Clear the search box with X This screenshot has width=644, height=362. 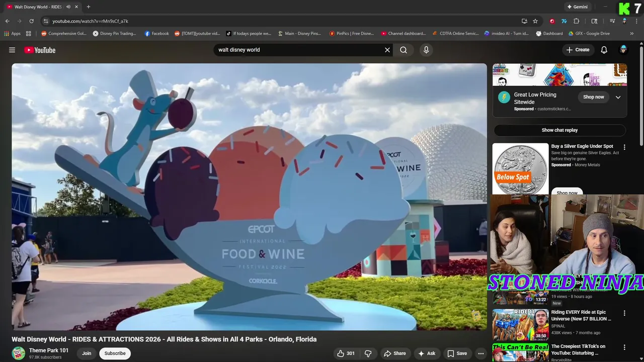(387, 50)
